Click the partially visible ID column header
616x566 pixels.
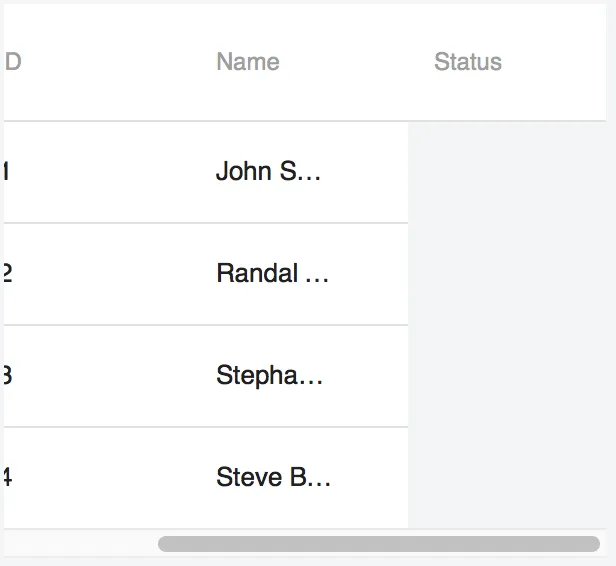point(13,62)
